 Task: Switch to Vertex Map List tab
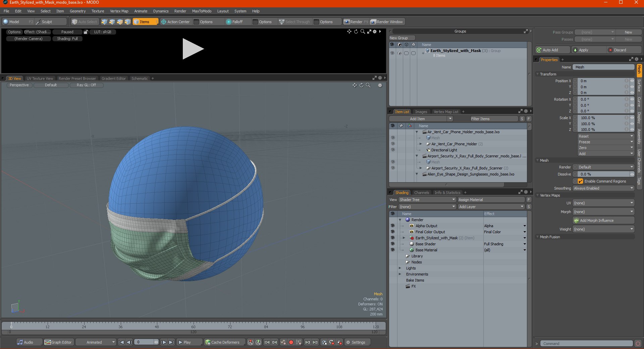(446, 112)
